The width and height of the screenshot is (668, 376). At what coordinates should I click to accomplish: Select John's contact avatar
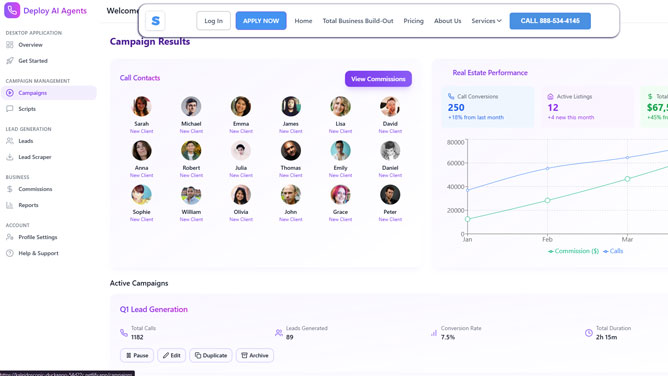coord(291,195)
